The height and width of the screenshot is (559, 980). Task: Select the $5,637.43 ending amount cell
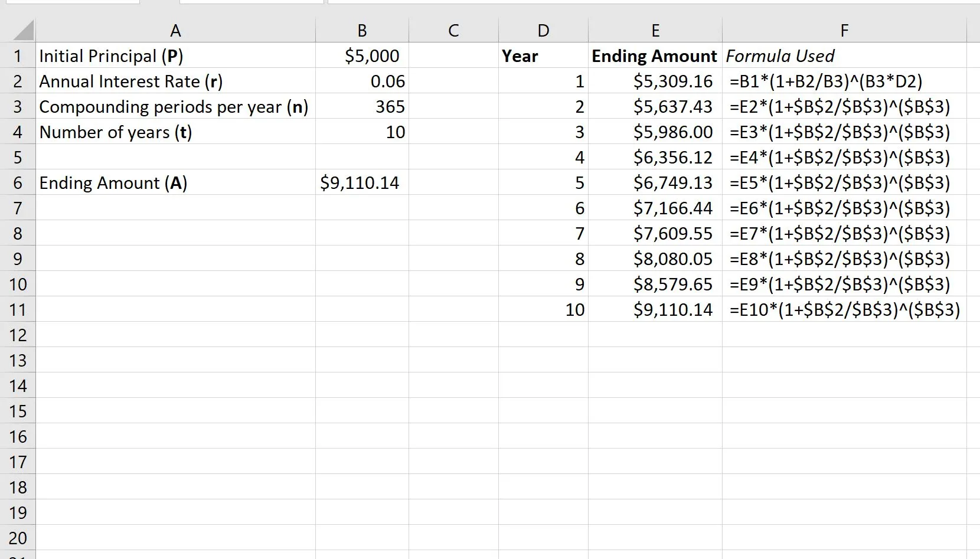655,106
